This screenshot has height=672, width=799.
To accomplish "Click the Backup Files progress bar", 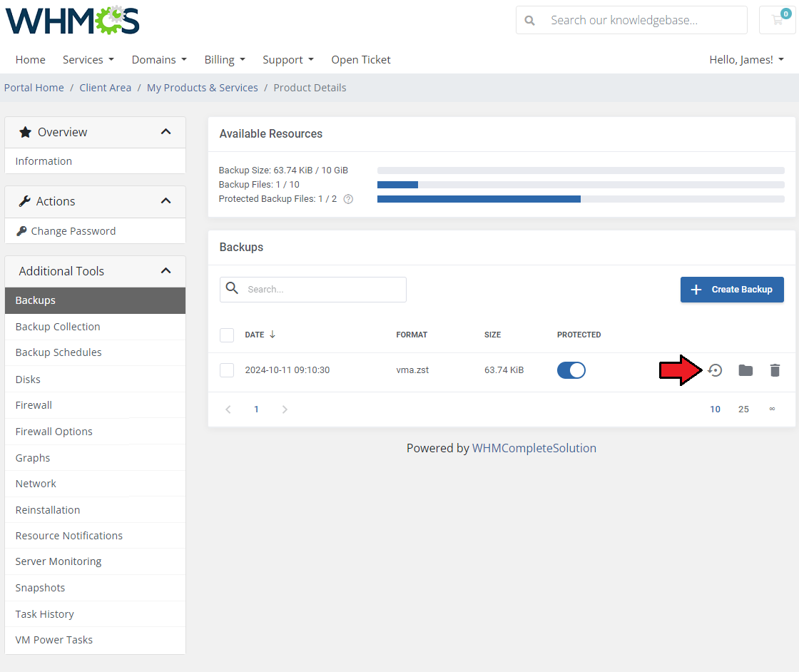I will tap(581, 185).
